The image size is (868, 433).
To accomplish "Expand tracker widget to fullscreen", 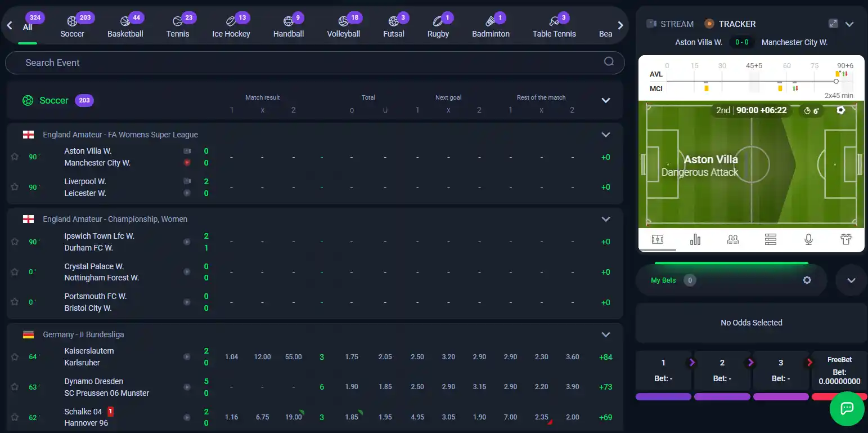I will tap(834, 24).
